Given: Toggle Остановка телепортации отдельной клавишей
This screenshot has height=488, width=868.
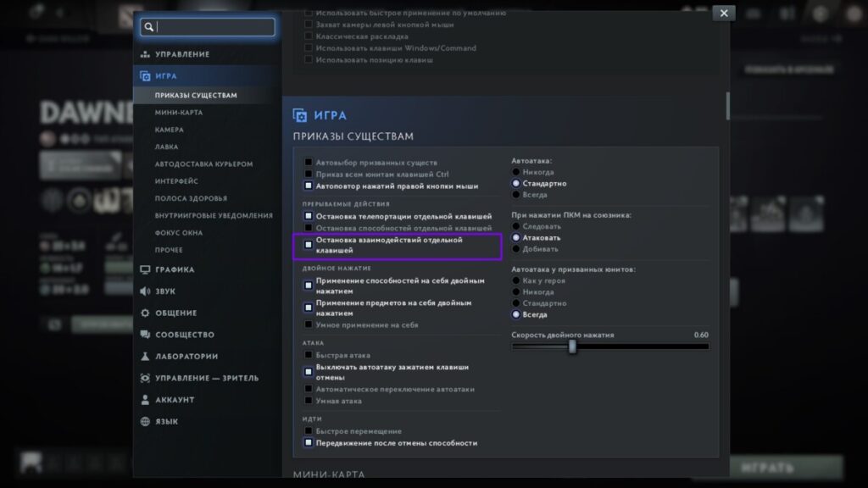Looking at the screenshot, I should (x=309, y=216).
